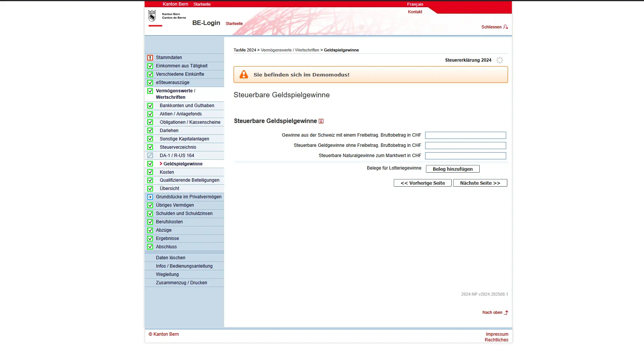Click the orange demo mode warning icon

(244, 75)
